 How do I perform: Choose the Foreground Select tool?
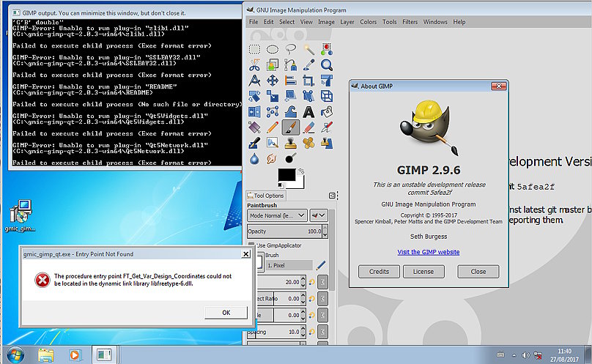(x=273, y=65)
